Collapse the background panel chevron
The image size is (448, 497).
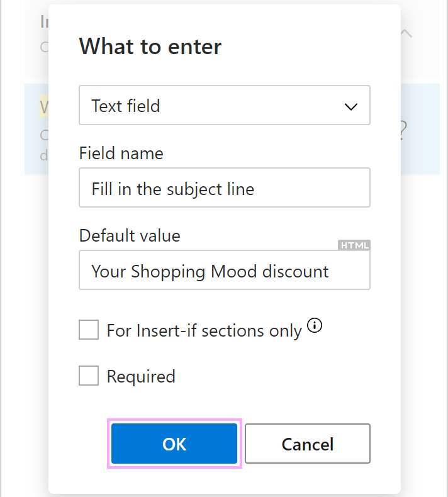[x=406, y=33]
